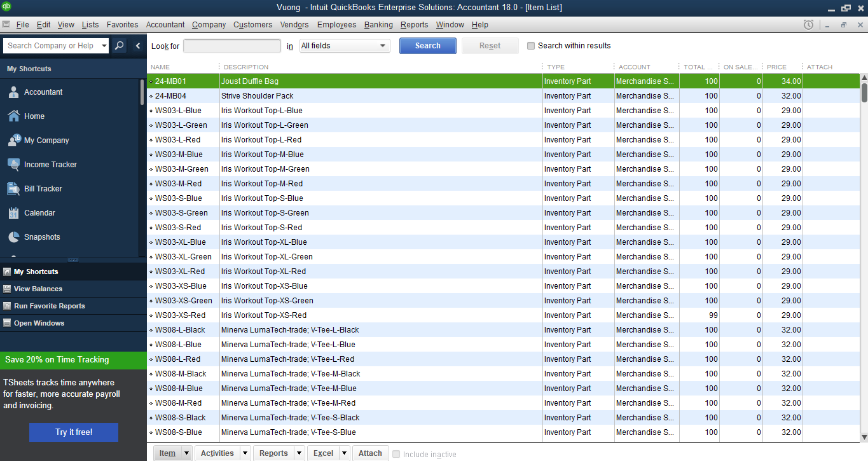Screen dimensions: 868x461
Task: Open the All fields dropdown
Action: coord(345,46)
